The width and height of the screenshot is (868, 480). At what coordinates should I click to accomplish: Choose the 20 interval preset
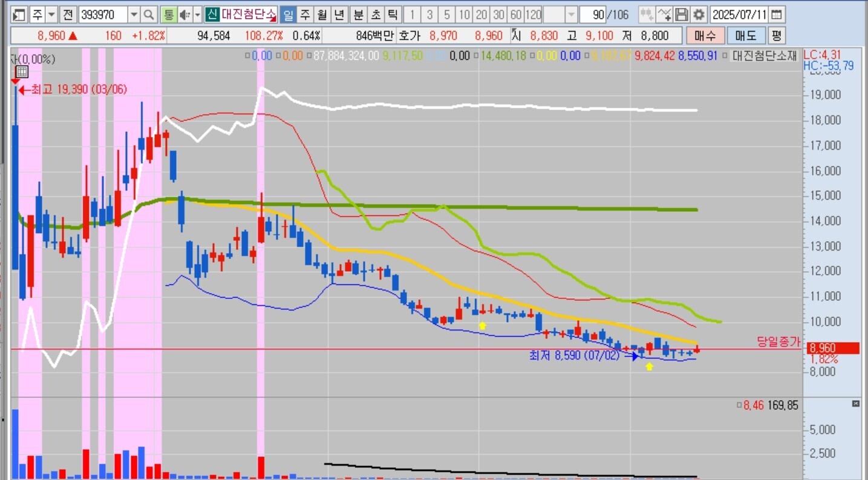point(481,15)
